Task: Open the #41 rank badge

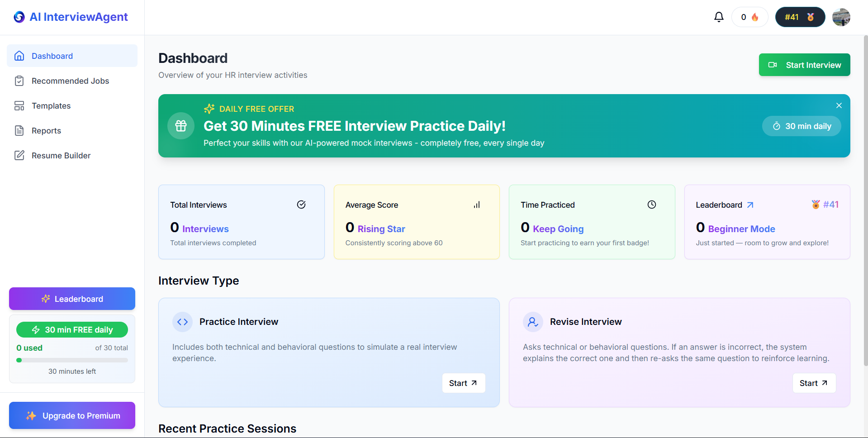Action: [800, 17]
